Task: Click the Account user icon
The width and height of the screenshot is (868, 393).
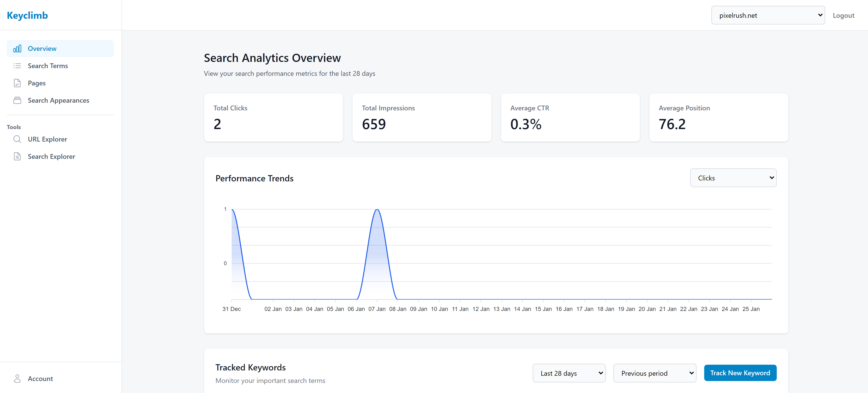Action: (x=17, y=379)
